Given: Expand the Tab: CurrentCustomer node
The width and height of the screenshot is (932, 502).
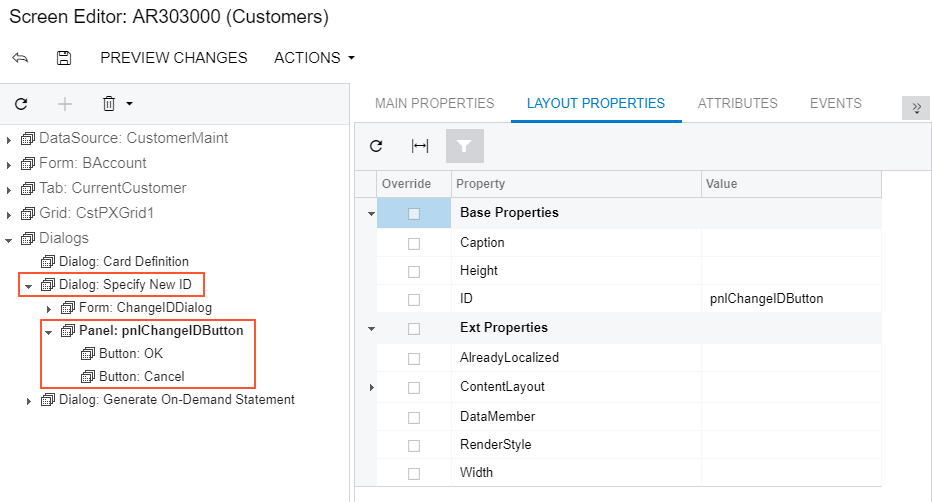Looking at the screenshot, I should pos(9,189).
